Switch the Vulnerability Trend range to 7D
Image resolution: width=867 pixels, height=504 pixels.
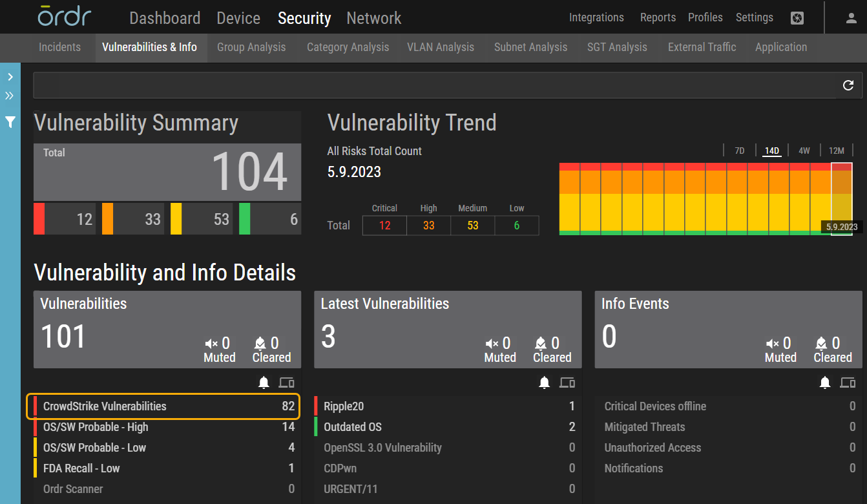pos(739,150)
